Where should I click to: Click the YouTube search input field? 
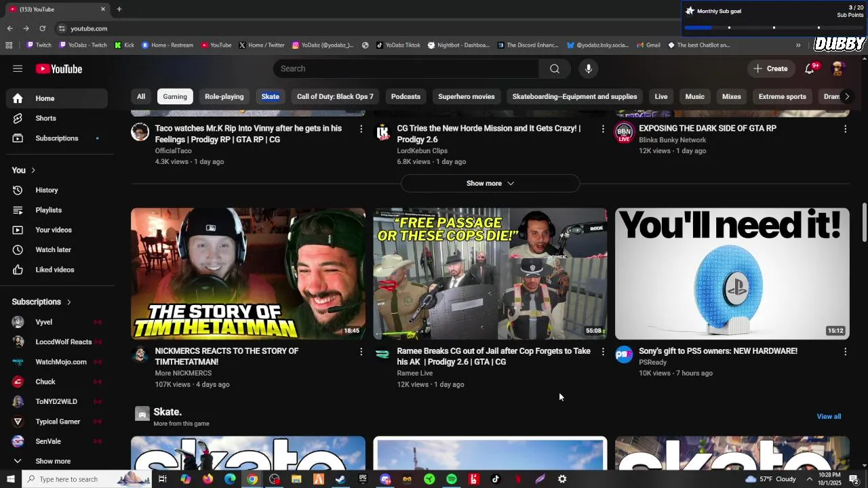406,68
